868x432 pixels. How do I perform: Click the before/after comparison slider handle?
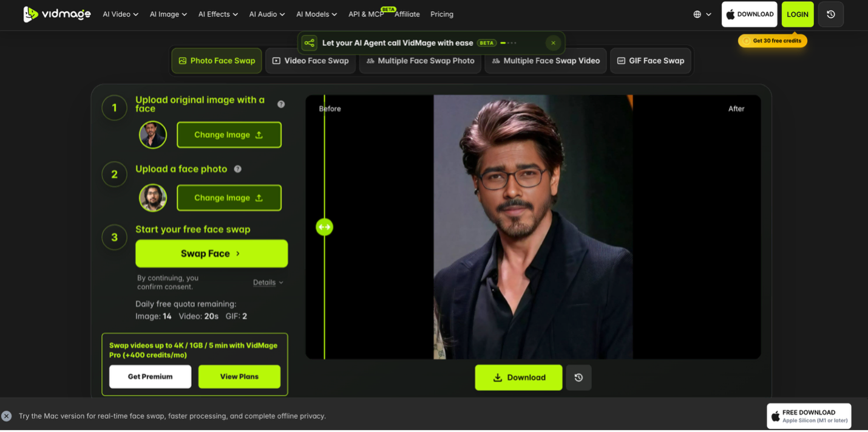325,227
